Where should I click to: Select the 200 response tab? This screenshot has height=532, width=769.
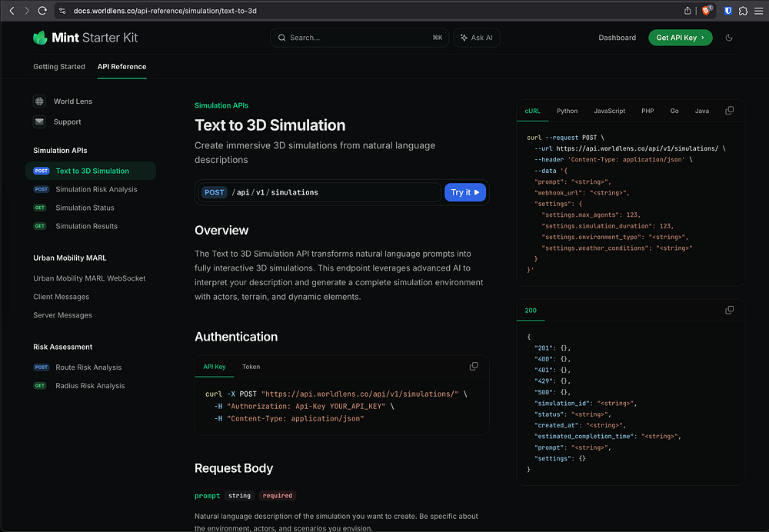pos(531,311)
